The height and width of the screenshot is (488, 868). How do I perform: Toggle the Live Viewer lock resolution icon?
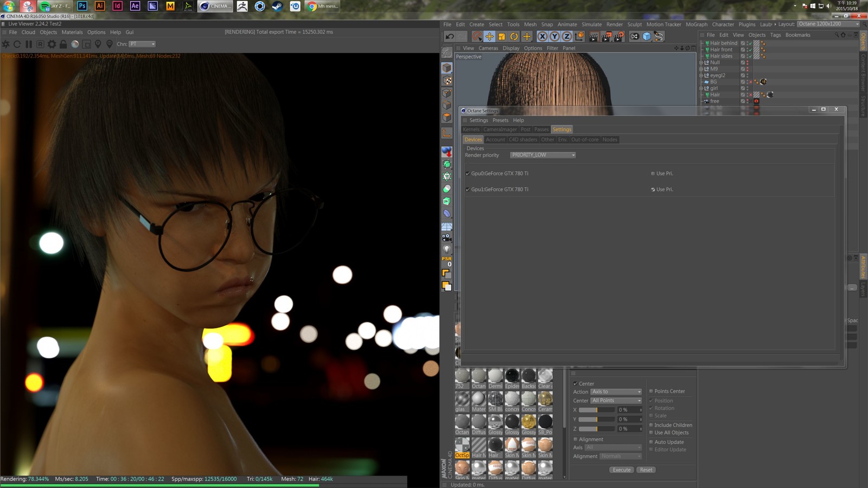63,44
